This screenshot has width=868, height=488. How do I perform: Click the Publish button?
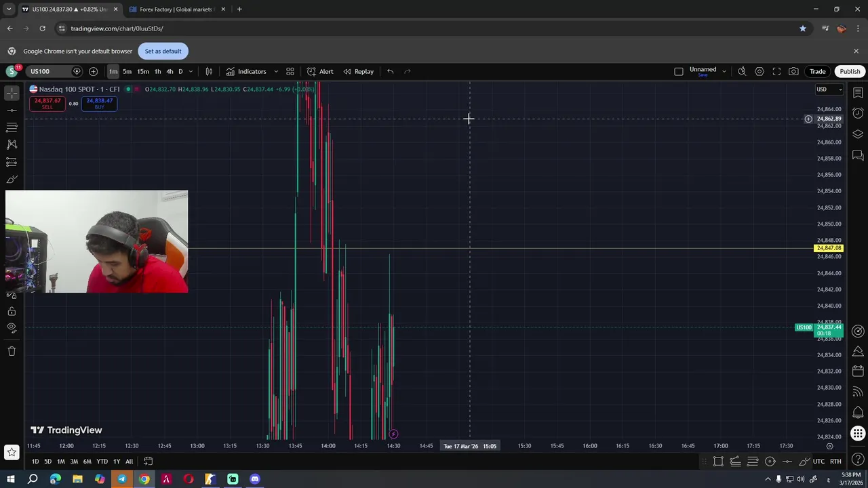coord(850,71)
